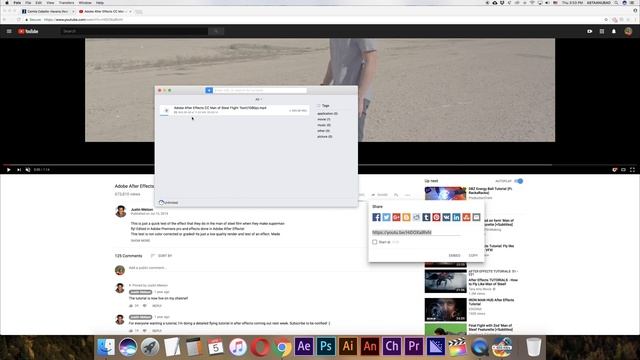Image resolution: width=640 pixels, height=360 pixels.
Task: Share via LinkedIn icon
Action: pos(456,217)
